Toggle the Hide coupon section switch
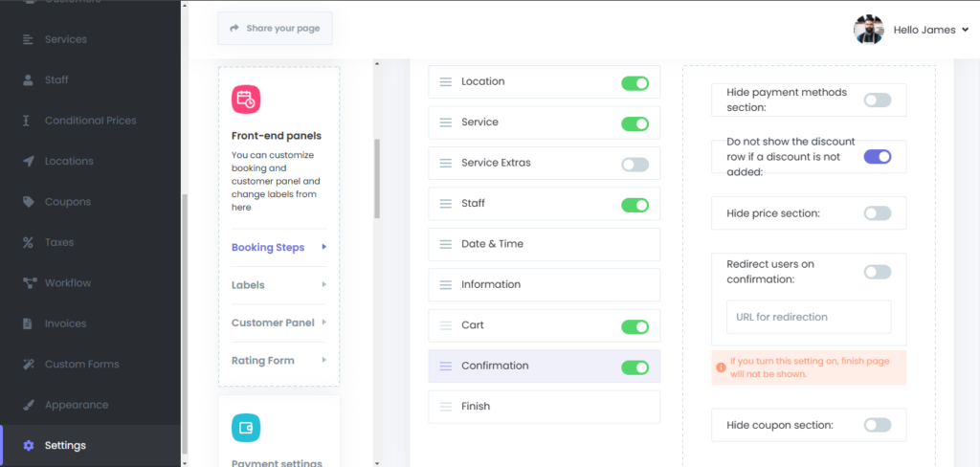 click(877, 425)
